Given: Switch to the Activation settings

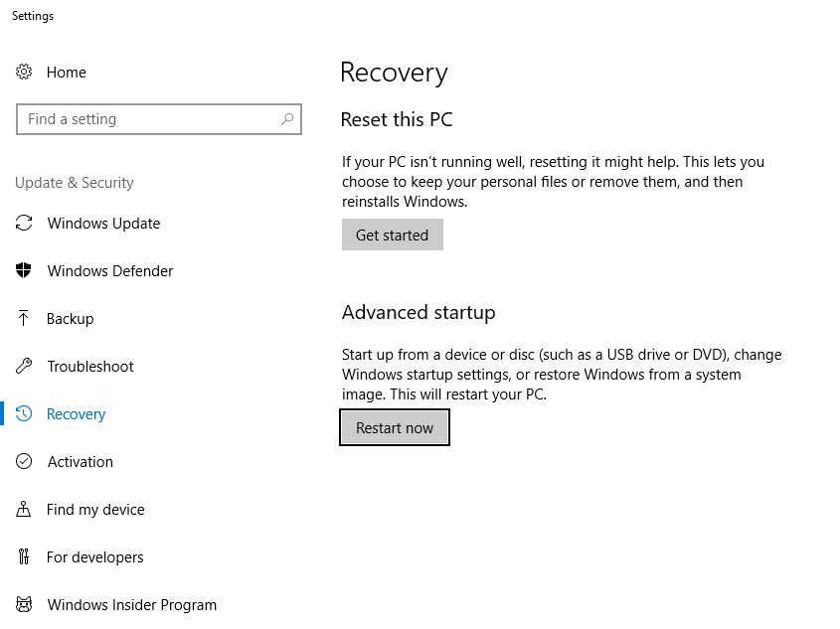Looking at the screenshot, I should (80, 462).
